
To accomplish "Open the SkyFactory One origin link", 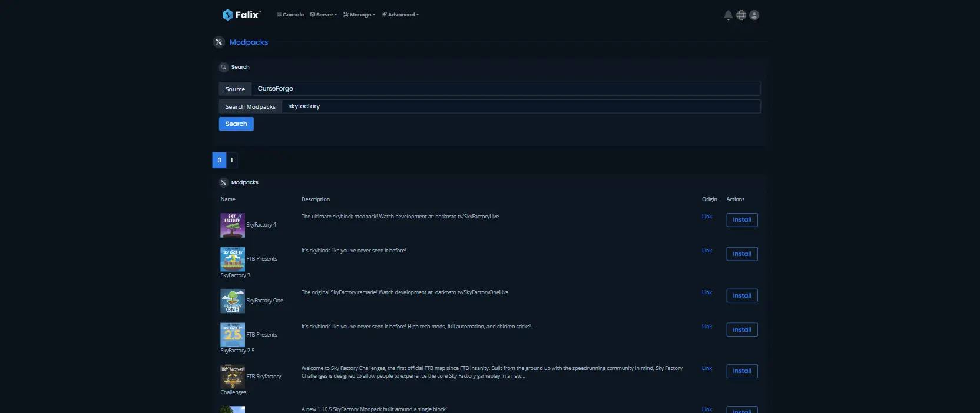I will point(707,292).
